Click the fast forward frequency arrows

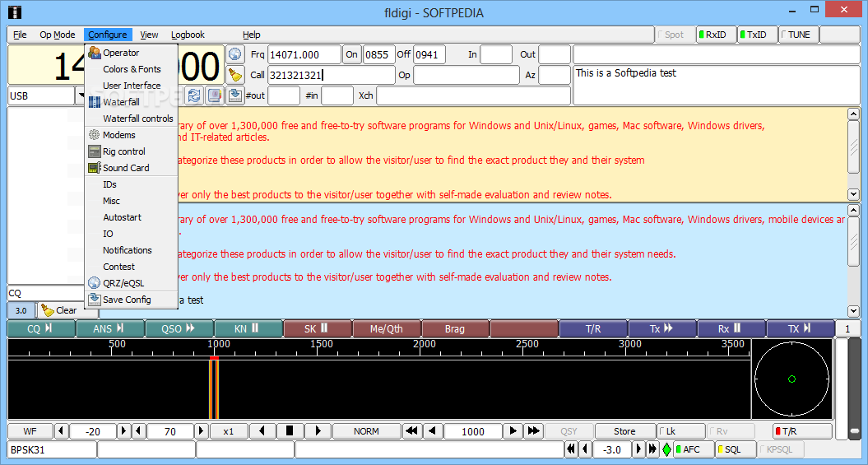[534, 431]
